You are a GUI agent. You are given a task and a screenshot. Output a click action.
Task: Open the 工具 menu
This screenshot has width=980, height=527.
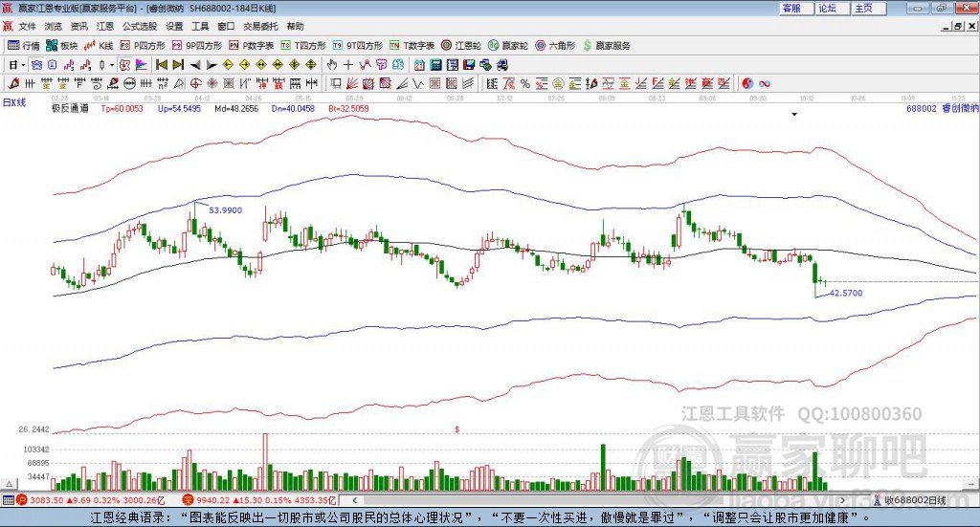200,26
